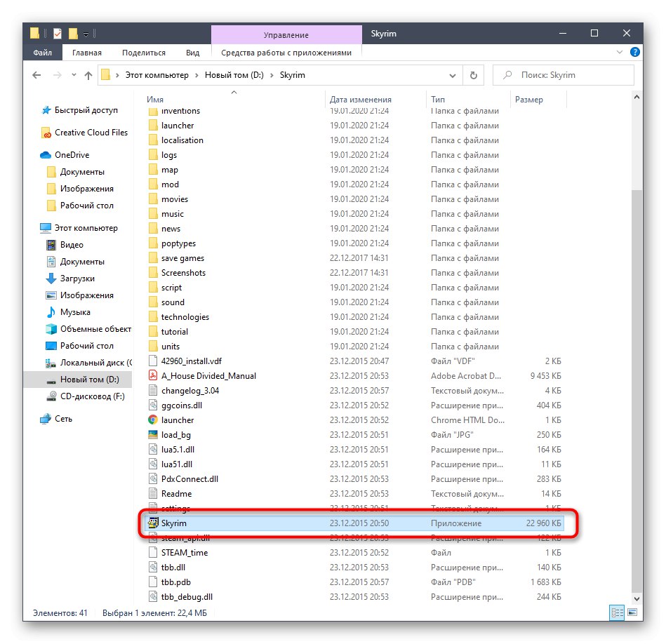This screenshot has width=666, height=644.
Task: Click the New Folder icon on quick access toolbar
Action: 73,32
